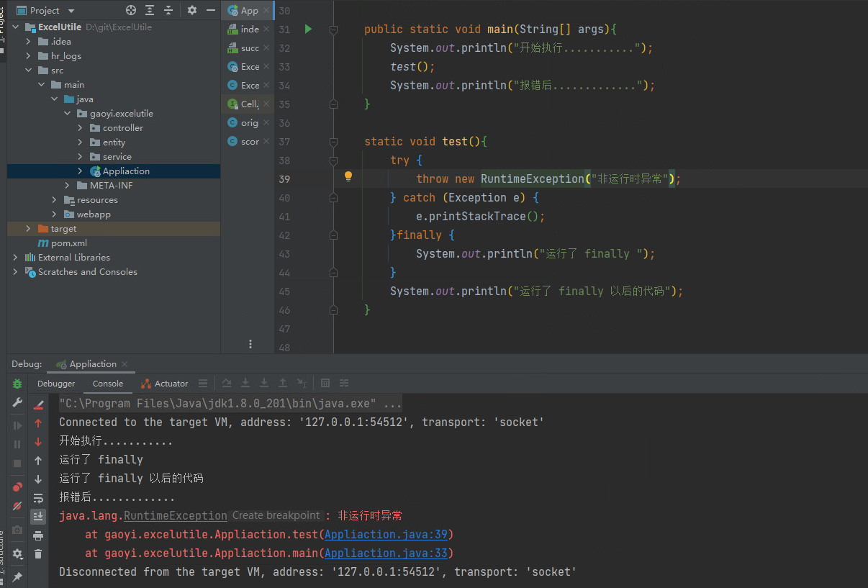868x588 pixels.
Task: Open Appliaction.java:33 stack trace link
Action: tap(386, 553)
